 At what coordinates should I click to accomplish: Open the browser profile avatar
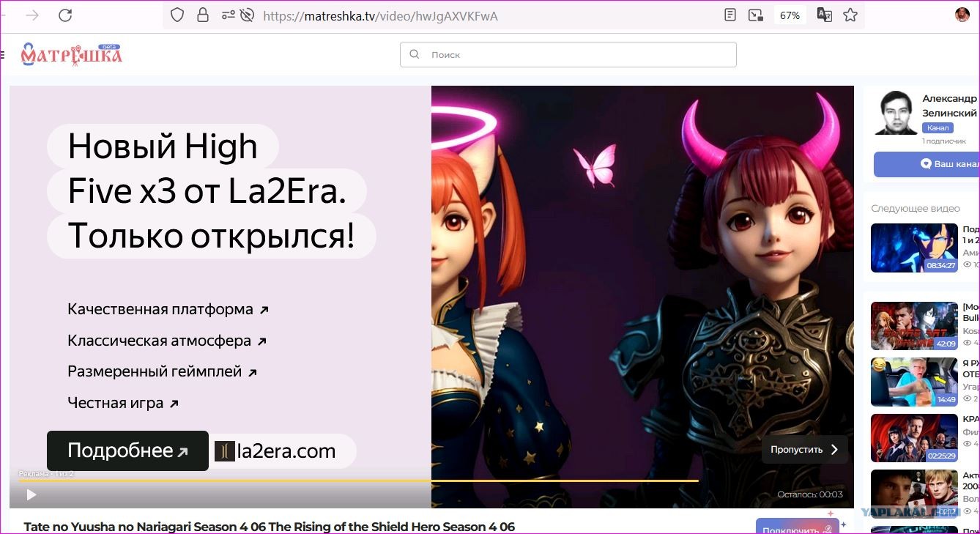[962, 15]
